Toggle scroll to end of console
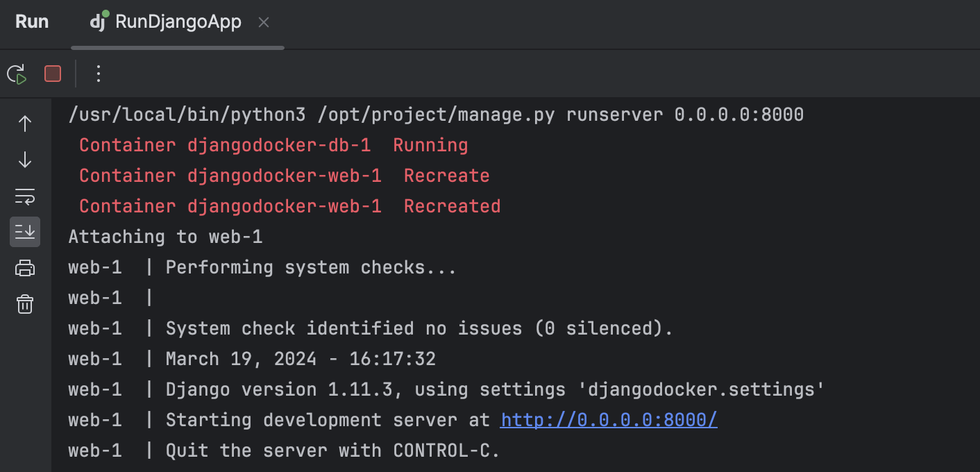 pyautogui.click(x=25, y=232)
